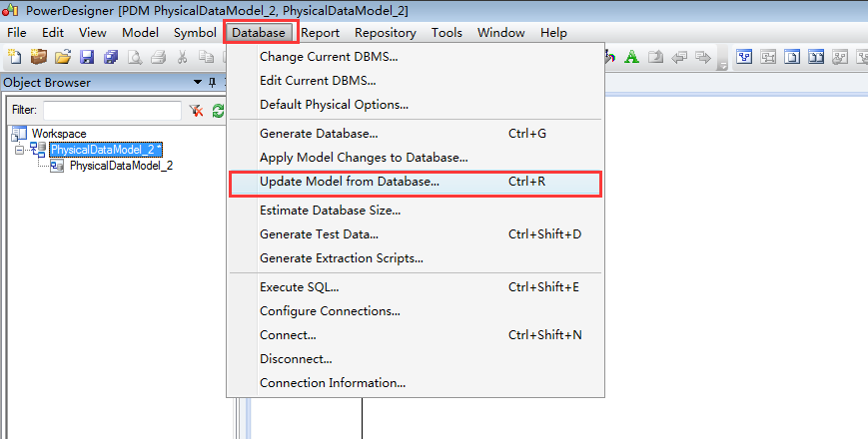Open the Window menu
The image size is (868, 439).
[x=501, y=33]
